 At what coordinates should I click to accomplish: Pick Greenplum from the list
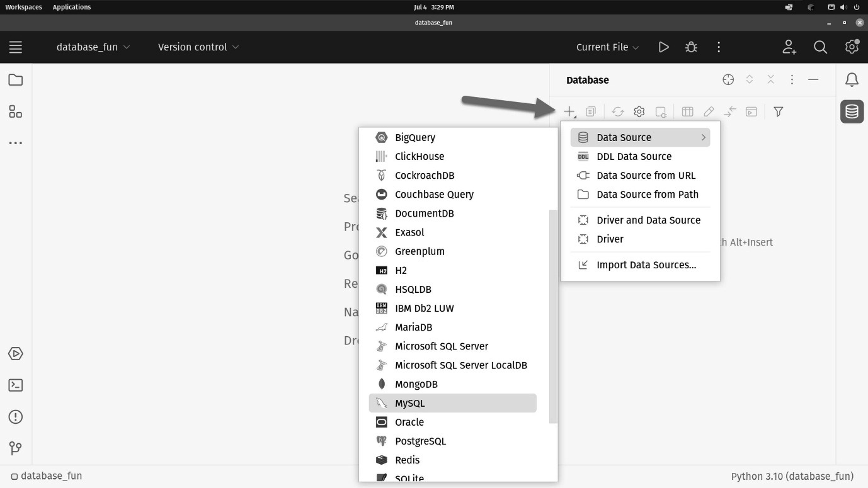click(453, 251)
